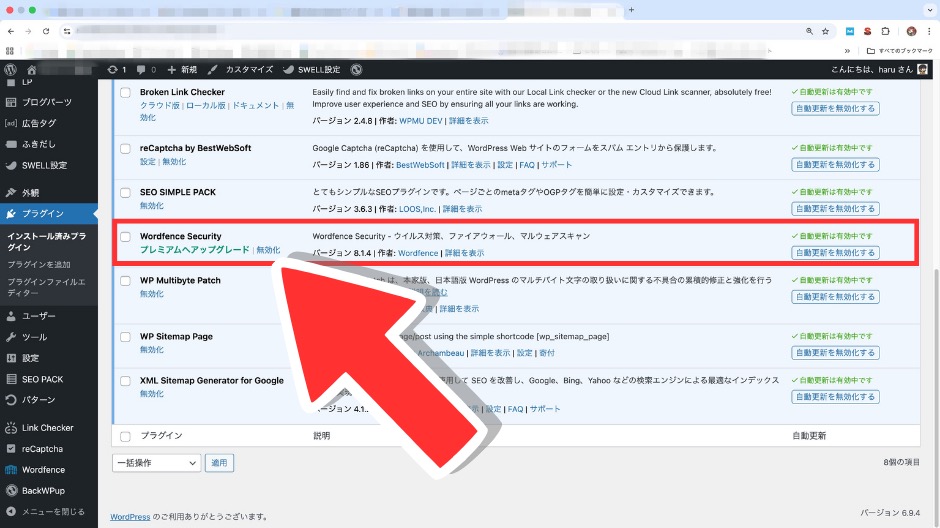Disable auto-updates for SEO SIMPLE PACK
This screenshot has height=528, width=940.
[835, 209]
